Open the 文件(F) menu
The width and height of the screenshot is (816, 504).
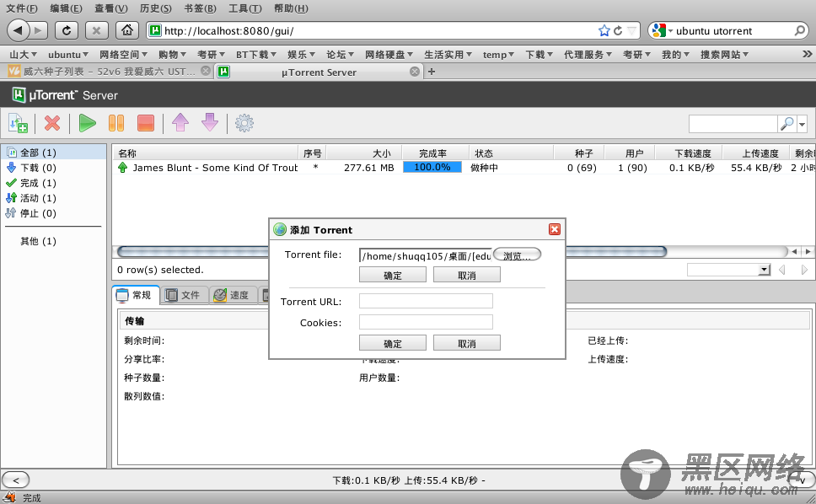point(22,8)
